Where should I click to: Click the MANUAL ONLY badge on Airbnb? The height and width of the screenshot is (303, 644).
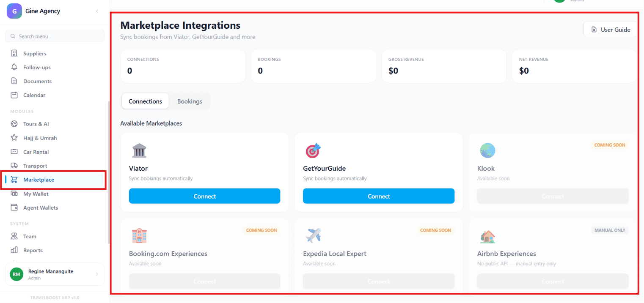coord(610,230)
